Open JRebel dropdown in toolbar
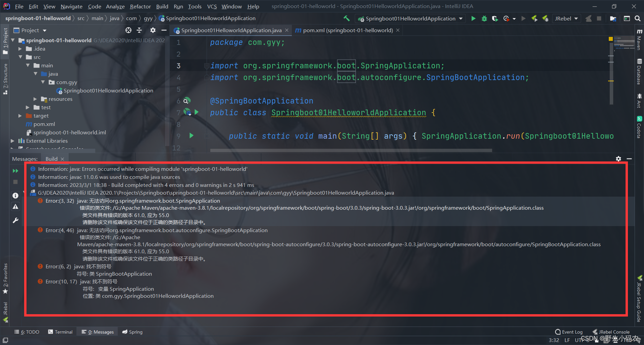The width and height of the screenshot is (644, 345). pyautogui.click(x=566, y=18)
